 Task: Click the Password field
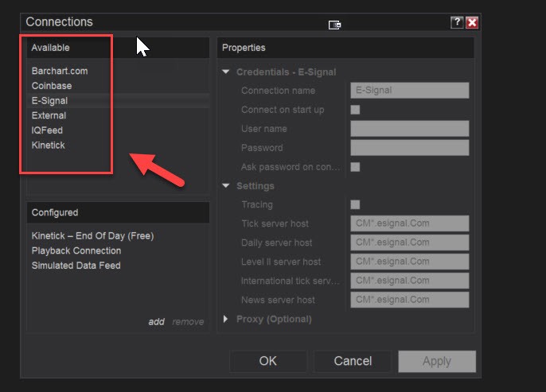(409, 148)
